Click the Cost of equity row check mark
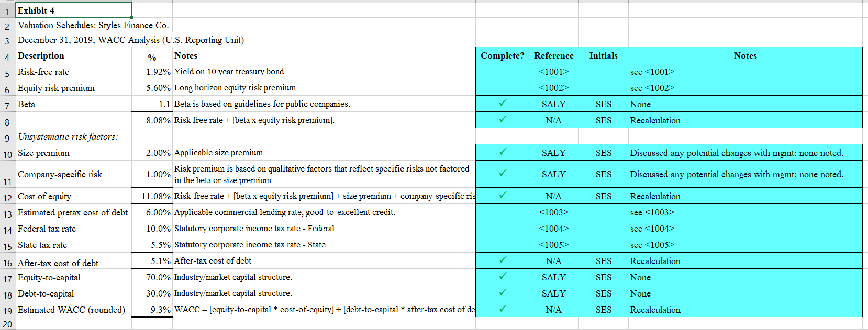 pos(503,196)
